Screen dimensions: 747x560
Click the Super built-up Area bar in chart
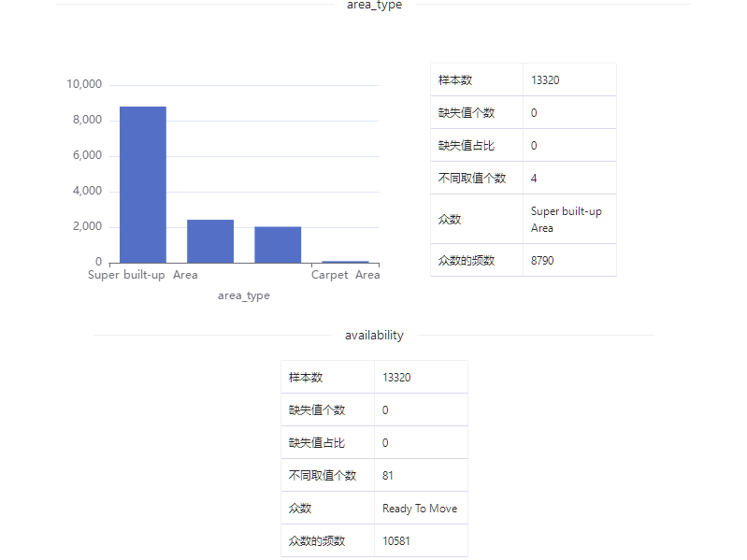pos(143,185)
